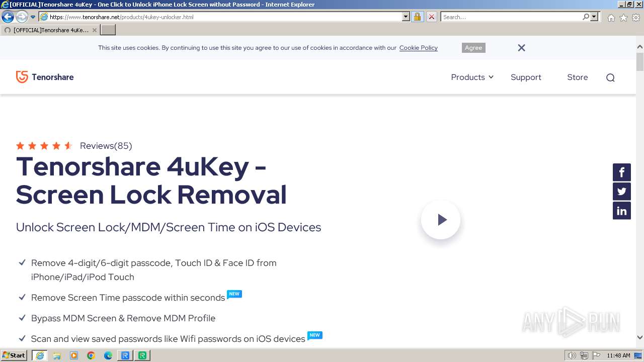Open a new blank tab
The width and height of the screenshot is (644, 362).
(x=108, y=30)
